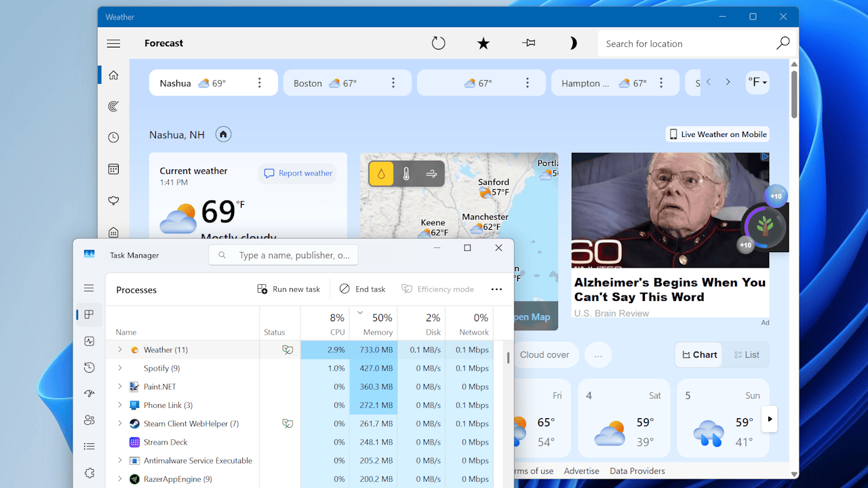868x488 pixels.
Task: Select the Cloud cover chart option
Action: (545, 354)
